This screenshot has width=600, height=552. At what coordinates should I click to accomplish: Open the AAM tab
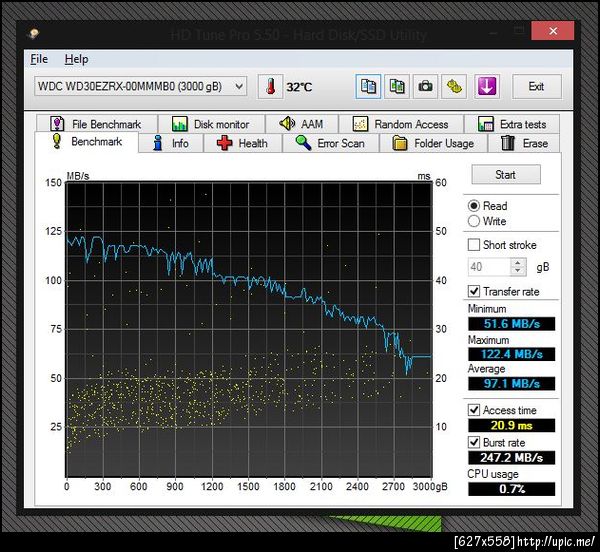[x=302, y=124]
